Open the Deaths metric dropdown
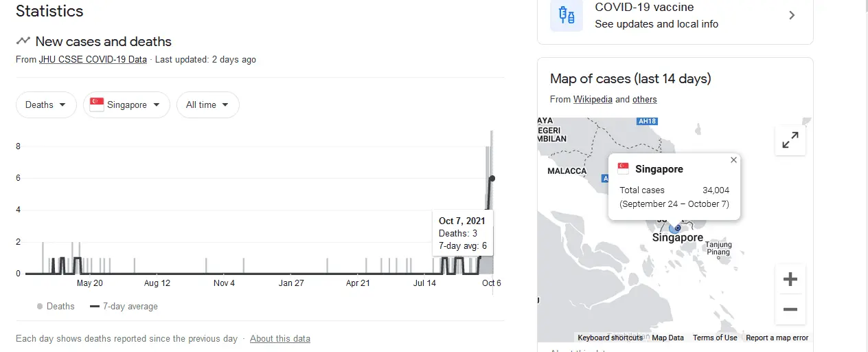Screen dimensions: 868x352 point(46,104)
